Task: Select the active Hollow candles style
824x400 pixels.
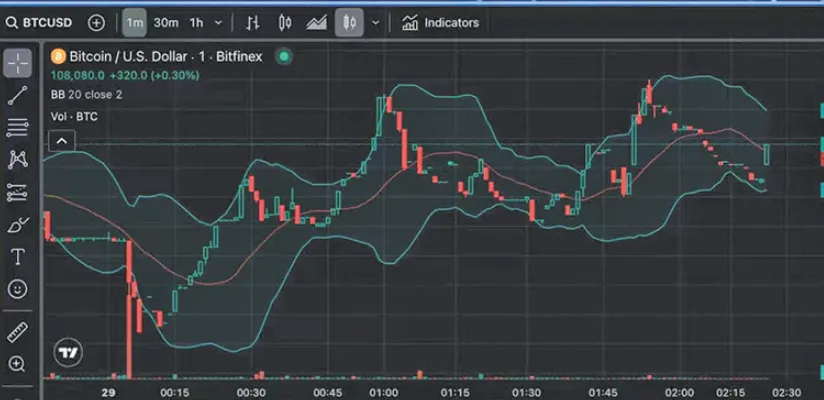Action: click(349, 23)
